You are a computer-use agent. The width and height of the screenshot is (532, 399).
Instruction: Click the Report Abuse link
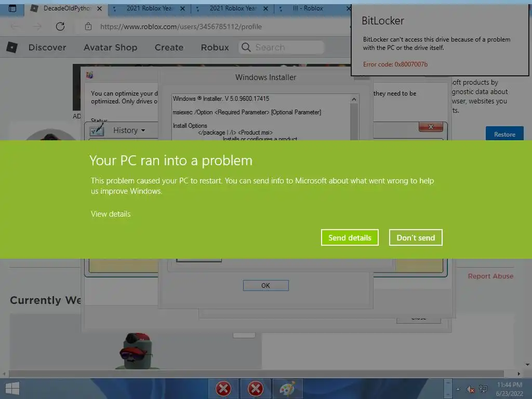click(490, 276)
